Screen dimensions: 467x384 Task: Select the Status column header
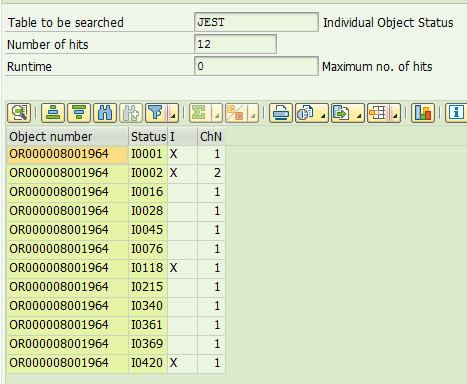point(148,137)
